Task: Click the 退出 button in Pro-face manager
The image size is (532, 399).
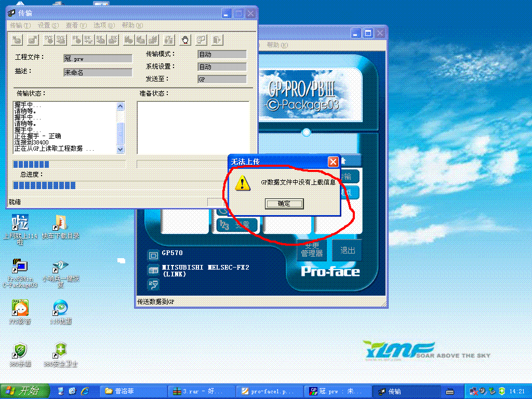Action: (348, 250)
